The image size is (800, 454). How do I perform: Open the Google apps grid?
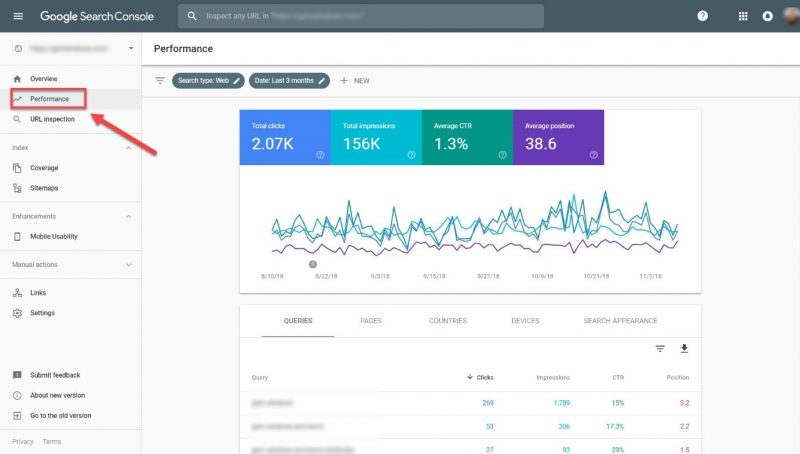(x=743, y=16)
